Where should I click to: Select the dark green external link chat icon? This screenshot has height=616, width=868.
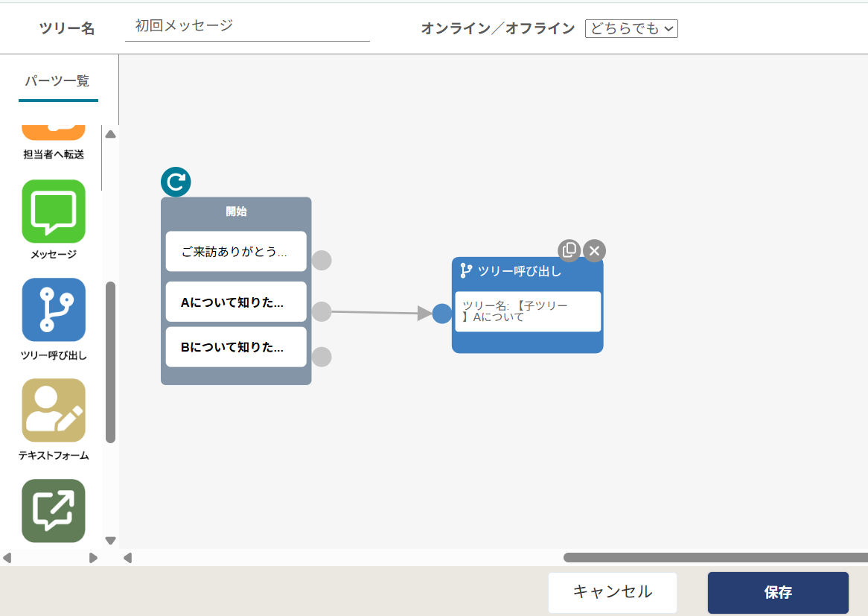(54, 511)
